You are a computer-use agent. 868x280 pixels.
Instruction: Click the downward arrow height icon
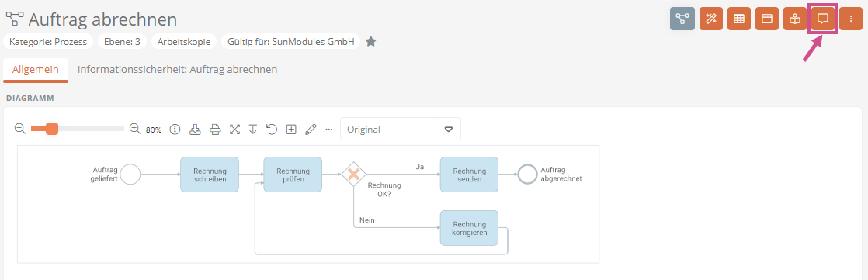253,130
